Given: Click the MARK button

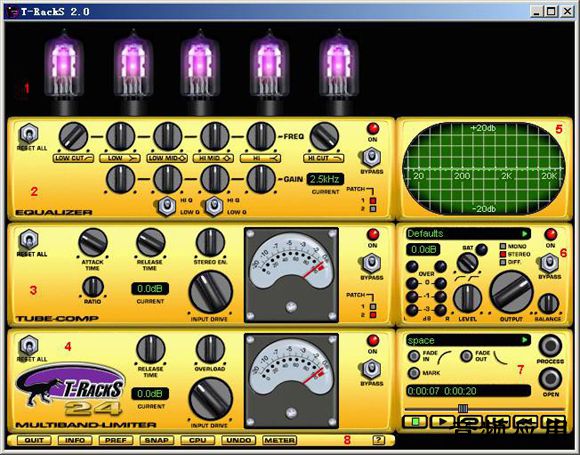Looking at the screenshot, I should [x=414, y=373].
